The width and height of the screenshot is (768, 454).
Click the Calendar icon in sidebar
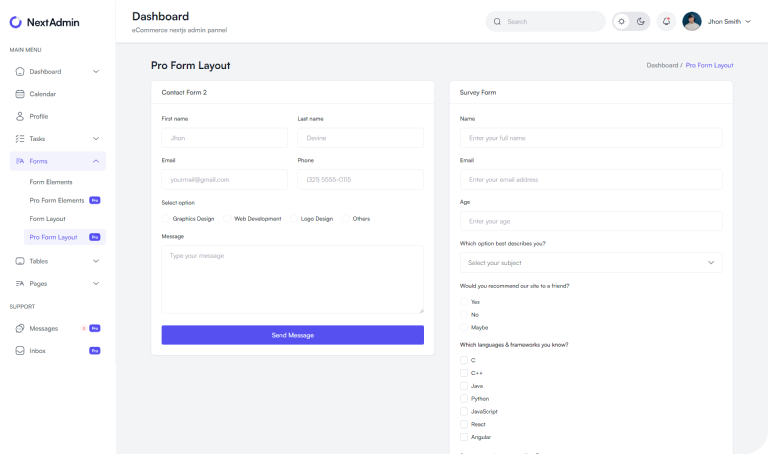(x=20, y=94)
